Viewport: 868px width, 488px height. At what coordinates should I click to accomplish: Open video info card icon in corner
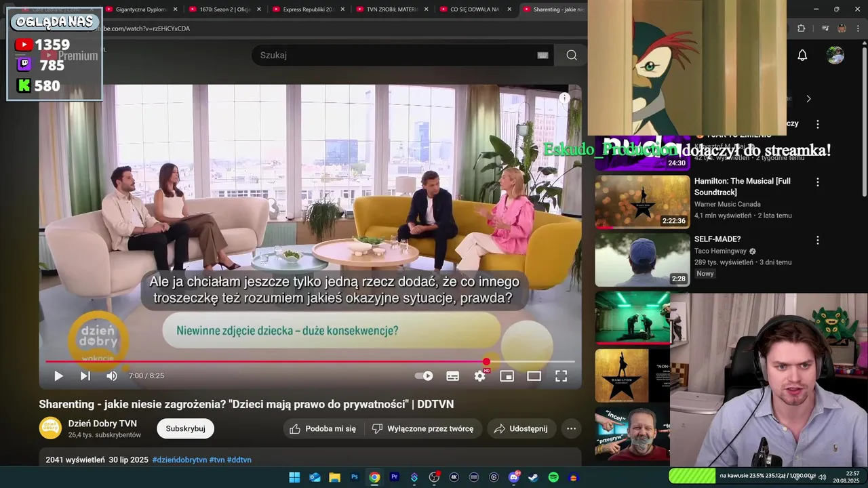pos(564,98)
